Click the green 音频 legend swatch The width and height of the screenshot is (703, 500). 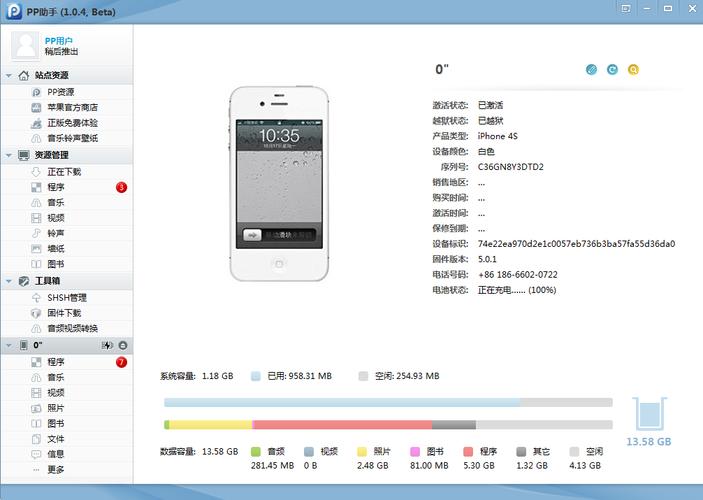[256, 452]
